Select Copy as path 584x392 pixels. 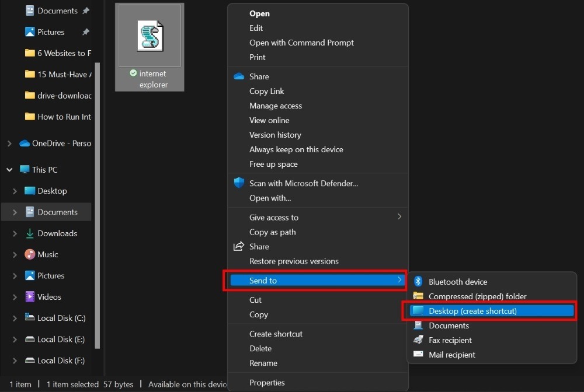click(x=272, y=232)
